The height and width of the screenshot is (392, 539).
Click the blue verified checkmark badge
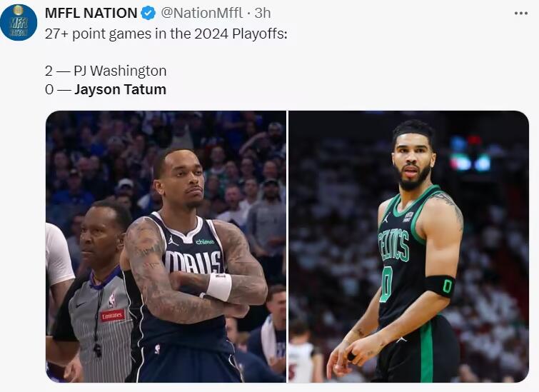(x=148, y=14)
